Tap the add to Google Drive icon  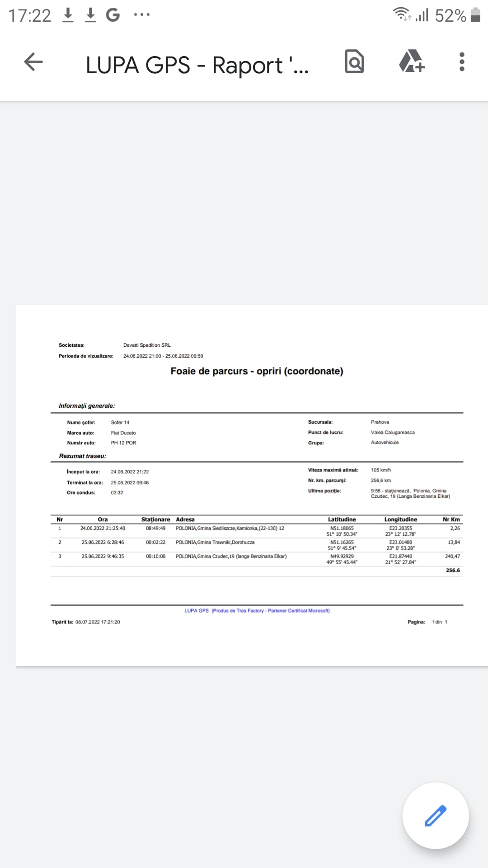pos(412,61)
